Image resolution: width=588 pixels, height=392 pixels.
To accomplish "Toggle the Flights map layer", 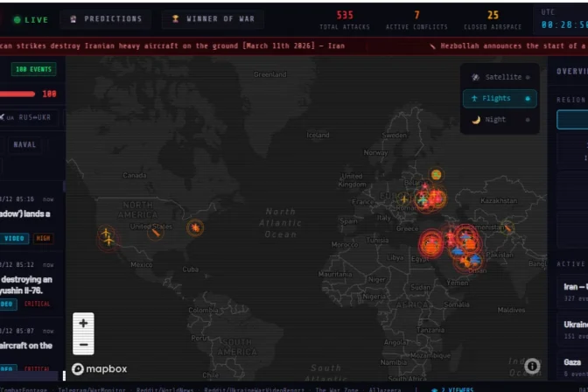I will tap(500, 98).
